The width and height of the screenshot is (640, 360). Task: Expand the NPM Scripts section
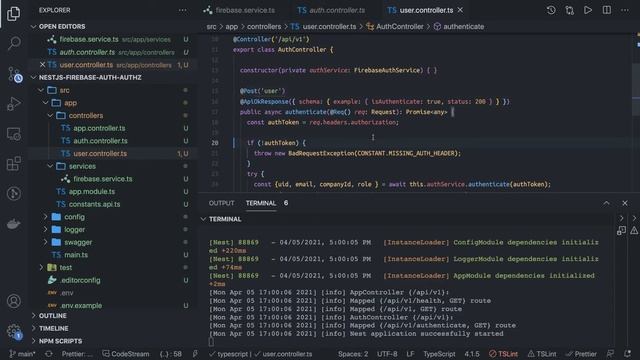point(61,341)
